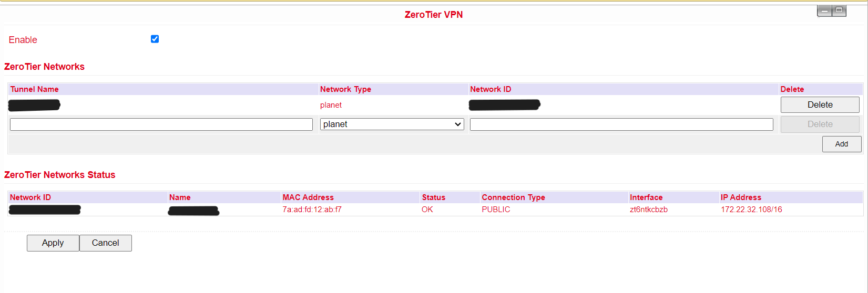This screenshot has height=293, width=868.
Task: Cancel the configuration changes
Action: 106,243
